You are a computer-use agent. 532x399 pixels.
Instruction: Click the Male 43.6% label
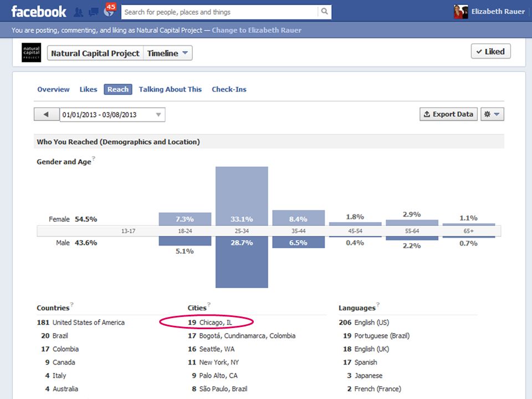pyautogui.click(x=76, y=243)
